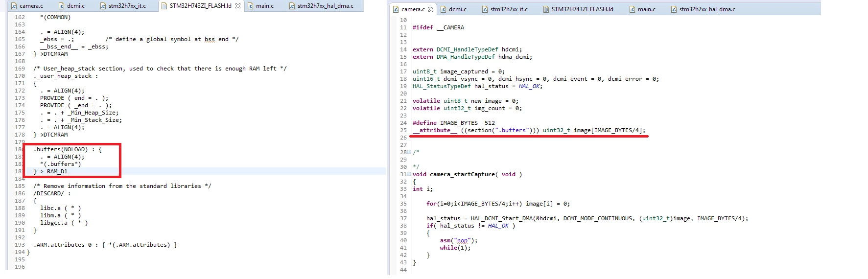Switch to stm32h7xx_hal_dma.c tab in right editor
Image resolution: width=868 pixels, height=279 pixels.
click(707, 9)
